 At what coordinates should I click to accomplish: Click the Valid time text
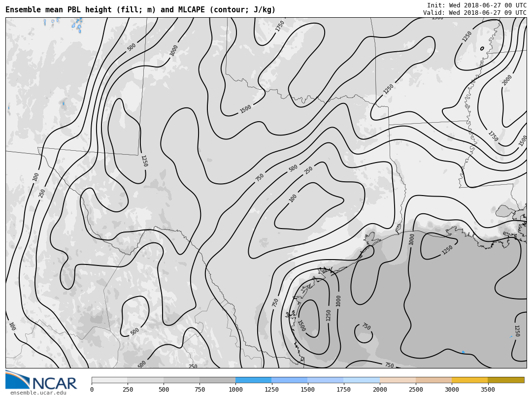coord(474,13)
